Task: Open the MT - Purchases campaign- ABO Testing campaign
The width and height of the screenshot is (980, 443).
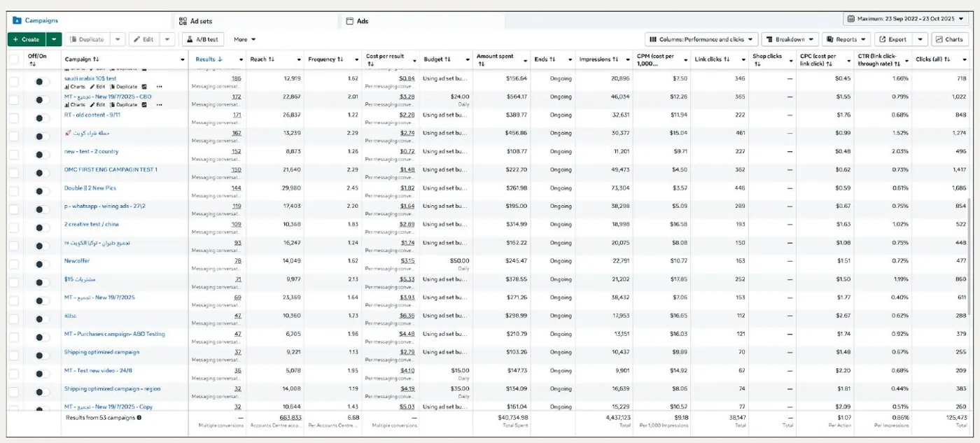Action: 115,334
